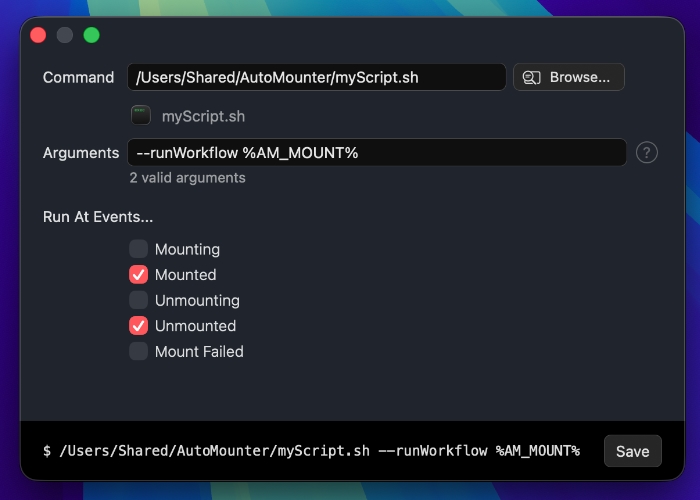This screenshot has height=500, width=700.
Task: Click the myScript.sh filename label
Action: pos(203,117)
